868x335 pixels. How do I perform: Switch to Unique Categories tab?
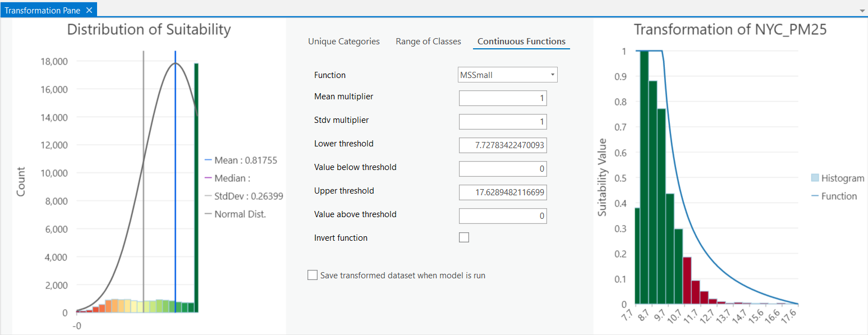[343, 42]
